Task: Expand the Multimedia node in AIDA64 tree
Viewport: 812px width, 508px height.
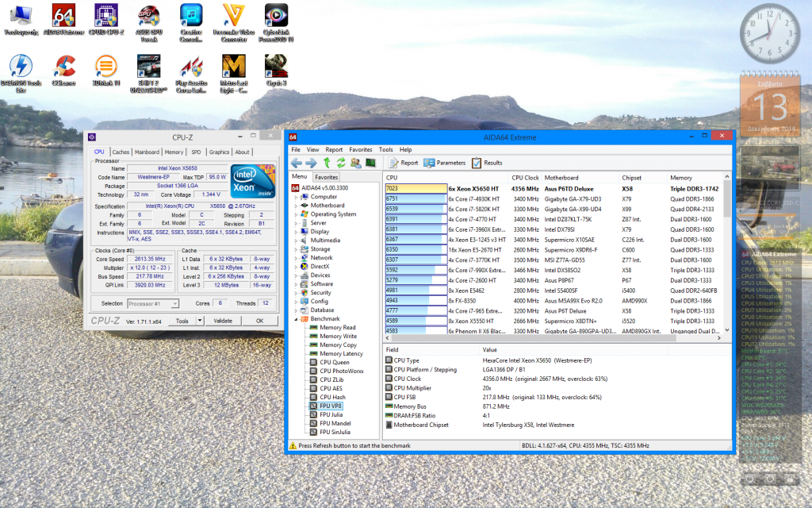Action: click(297, 241)
